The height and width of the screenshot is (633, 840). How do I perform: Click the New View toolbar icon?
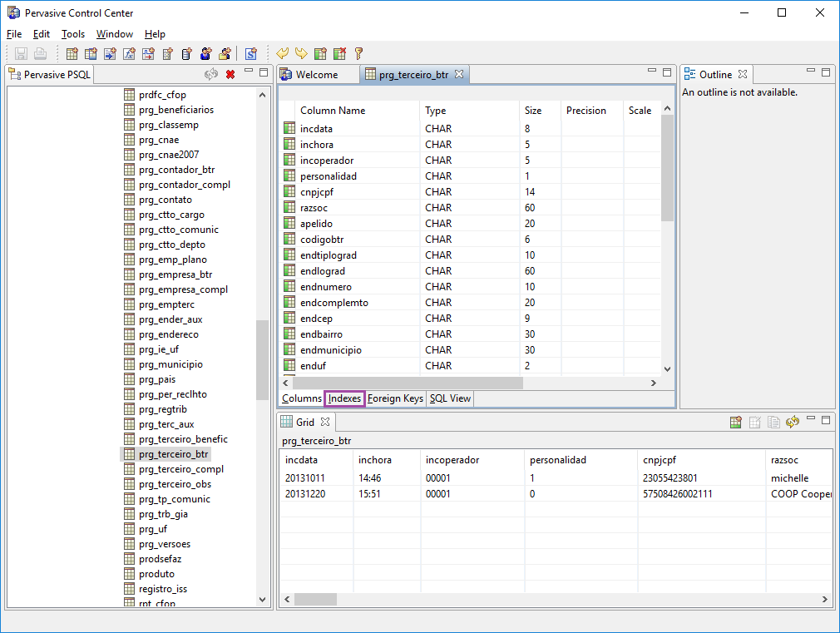coord(91,53)
